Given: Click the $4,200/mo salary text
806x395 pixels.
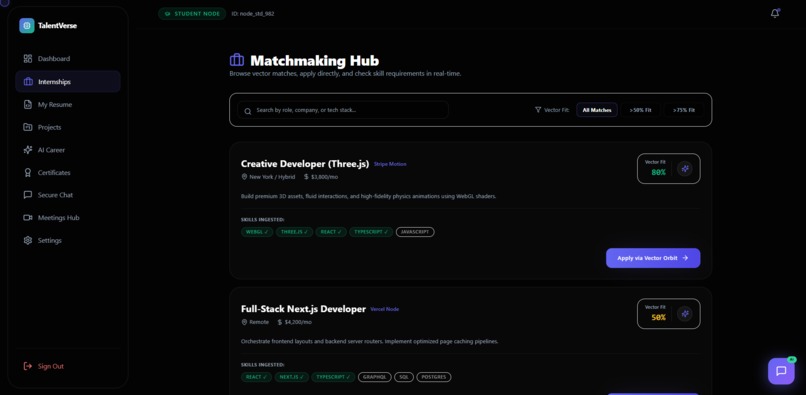Looking at the screenshot, I should [298, 322].
